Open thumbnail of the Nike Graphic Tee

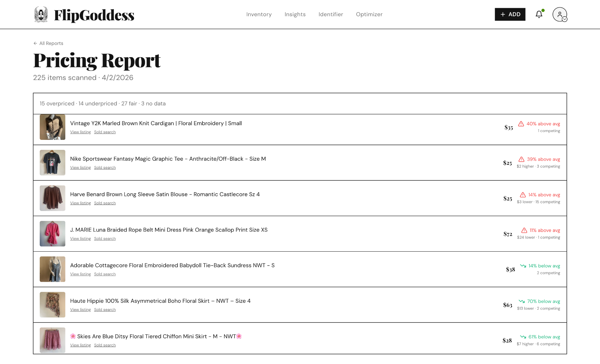[52, 163]
